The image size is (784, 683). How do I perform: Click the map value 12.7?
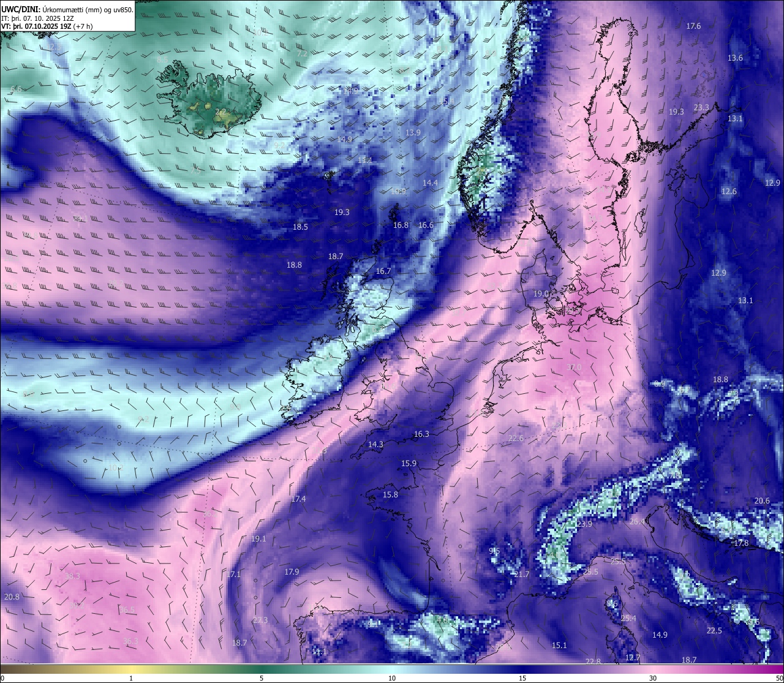click(633, 658)
